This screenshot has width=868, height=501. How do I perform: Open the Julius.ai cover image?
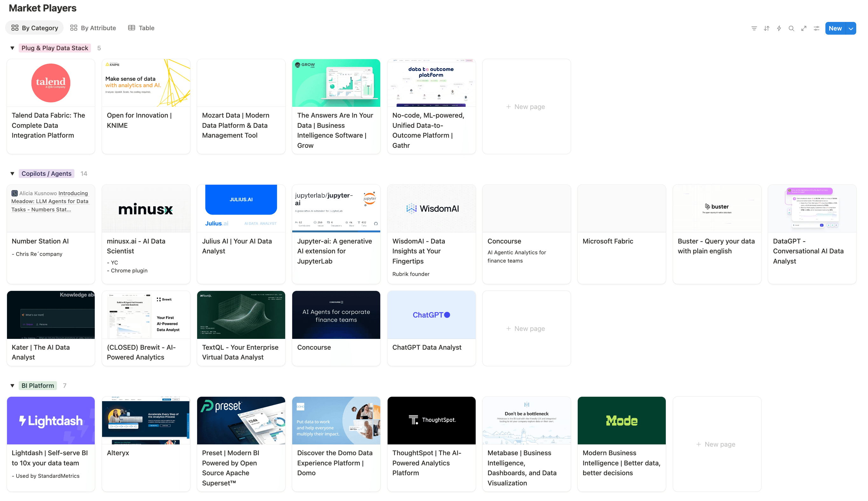pos(241,209)
